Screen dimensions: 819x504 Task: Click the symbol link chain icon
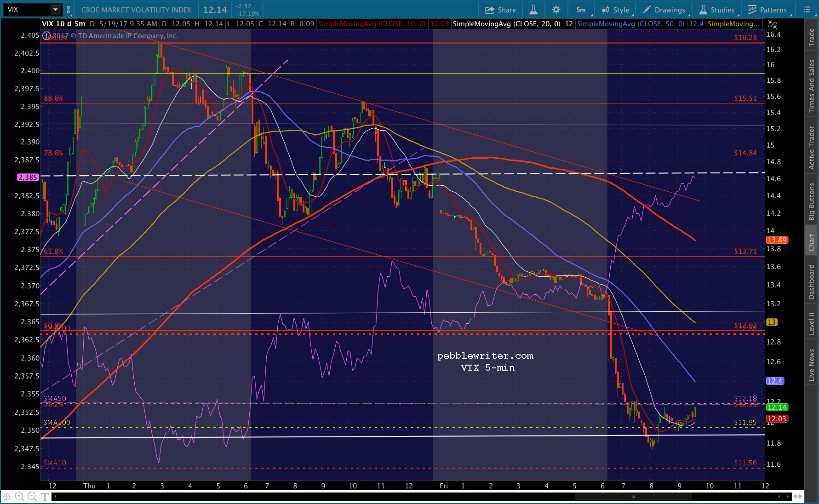tap(69, 10)
